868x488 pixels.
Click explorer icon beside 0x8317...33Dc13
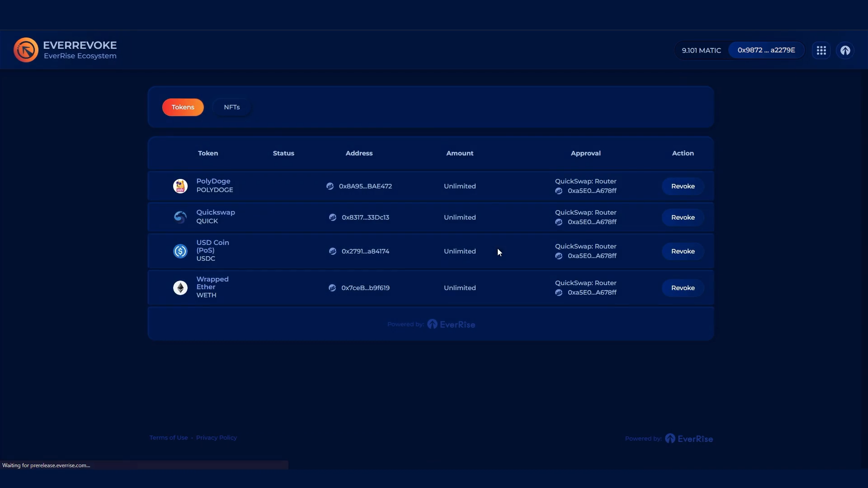[x=333, y=217]
